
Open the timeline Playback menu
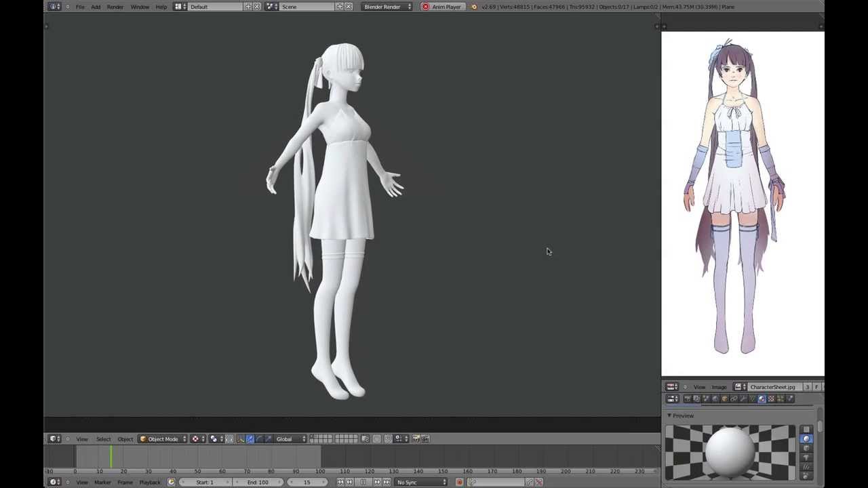(x=150, y=482)
